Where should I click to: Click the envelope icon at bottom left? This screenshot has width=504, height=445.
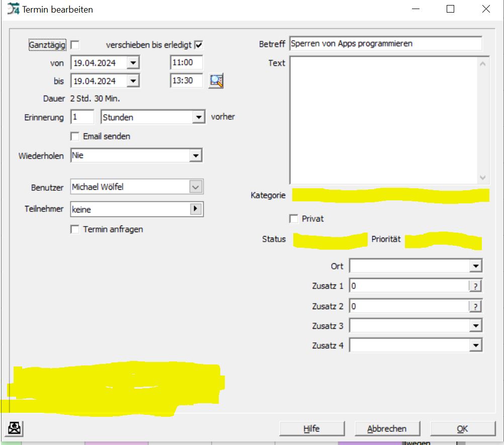pyautogui.click(x=15, y=428)
